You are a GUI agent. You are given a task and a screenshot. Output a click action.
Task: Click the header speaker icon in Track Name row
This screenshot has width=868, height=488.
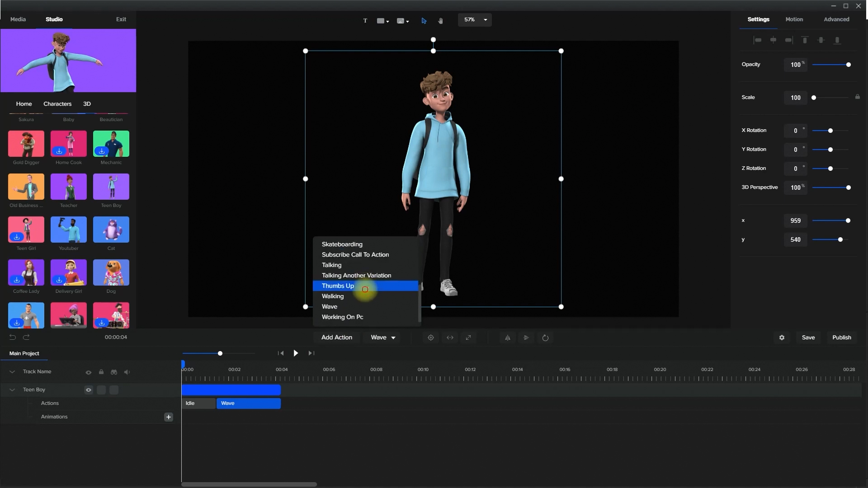click(x=127, y=372)
